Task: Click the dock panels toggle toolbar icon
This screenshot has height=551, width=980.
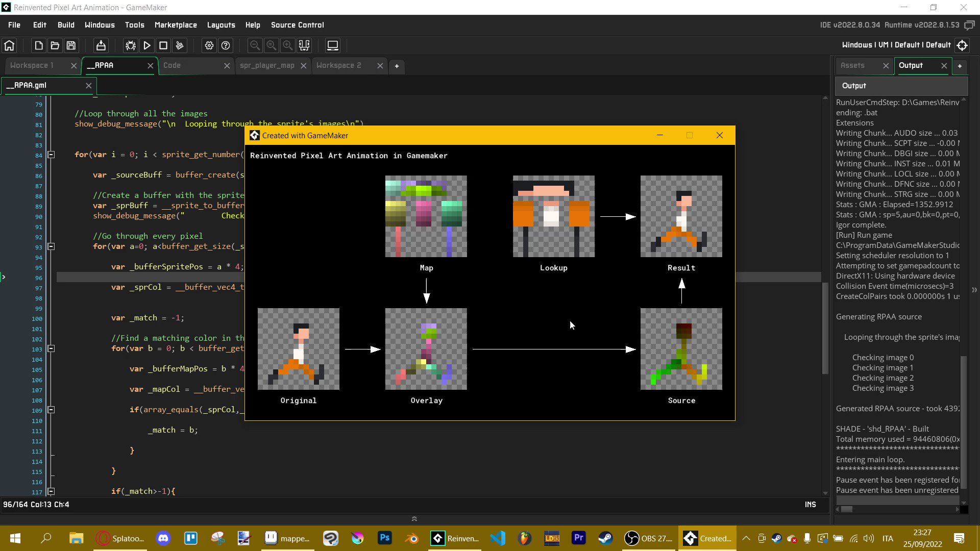Action: (304, 45)
